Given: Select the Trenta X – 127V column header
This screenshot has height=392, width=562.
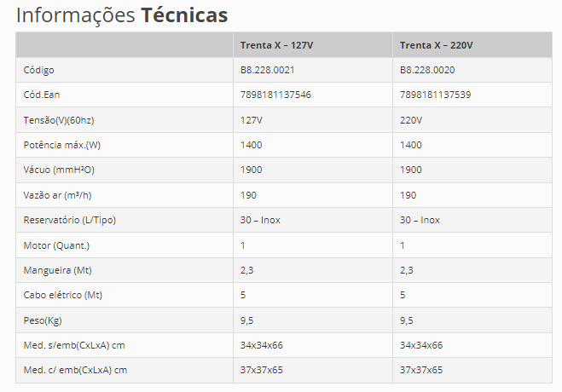Looking at the screenshot, I should click(x=276, y=45).
